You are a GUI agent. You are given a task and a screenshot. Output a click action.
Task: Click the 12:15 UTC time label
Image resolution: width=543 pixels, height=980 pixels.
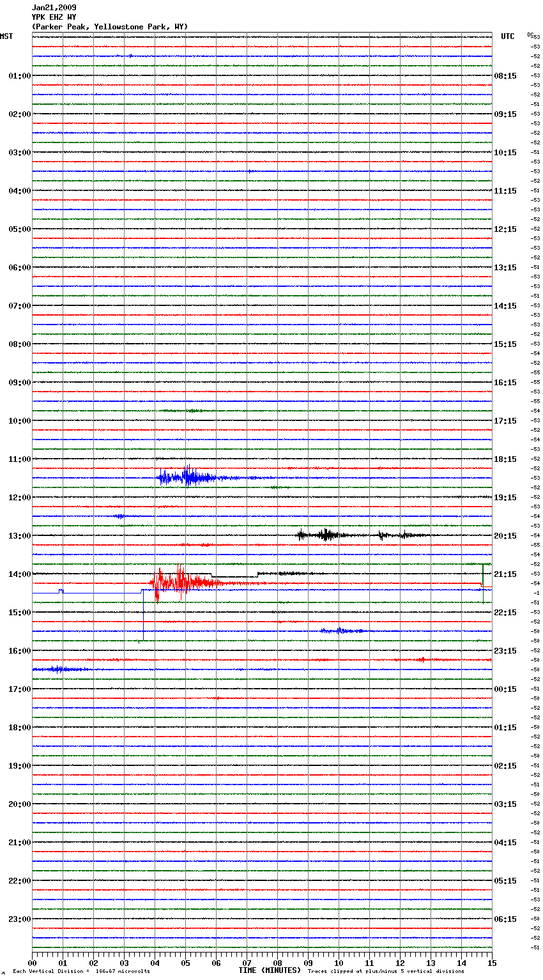[505, 229]
